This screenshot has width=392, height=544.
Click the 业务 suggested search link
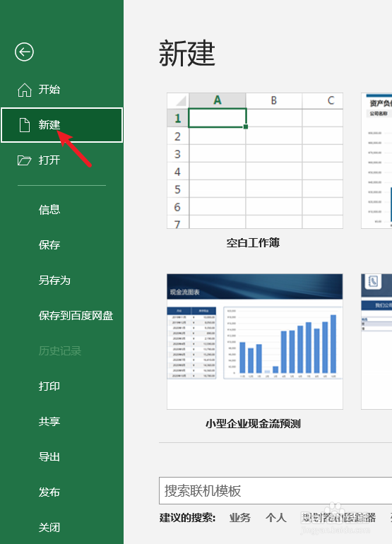240,518
